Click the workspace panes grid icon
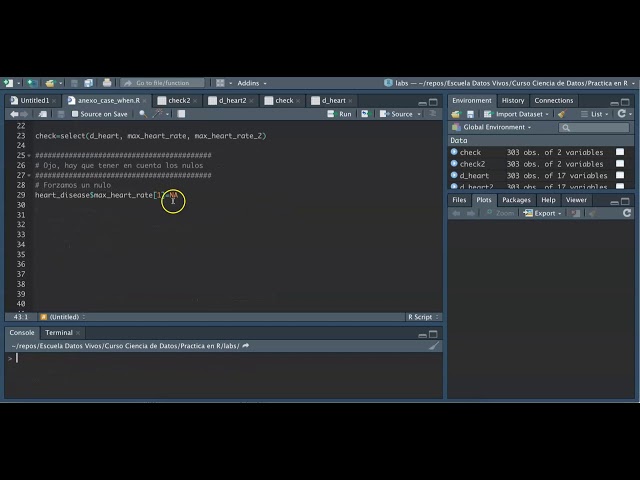This screenshot has height=480, width=640. coord(220,83)
